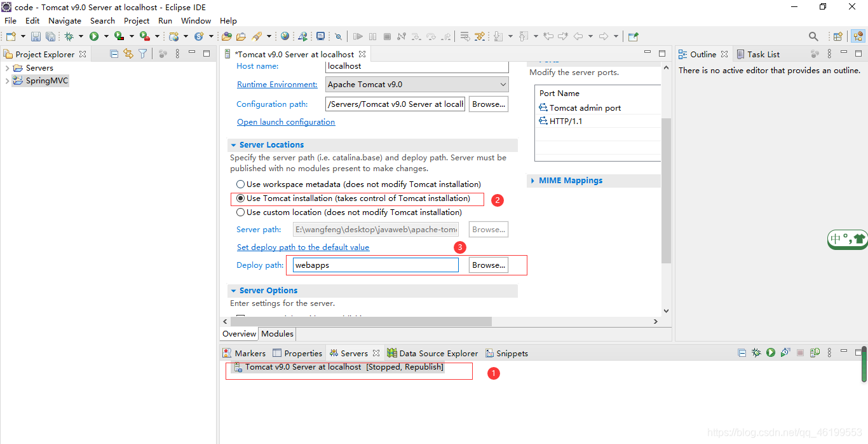This screenshot has width=868, height=444.
Task: Click the Deploy path text field
Action: (375, 265)
